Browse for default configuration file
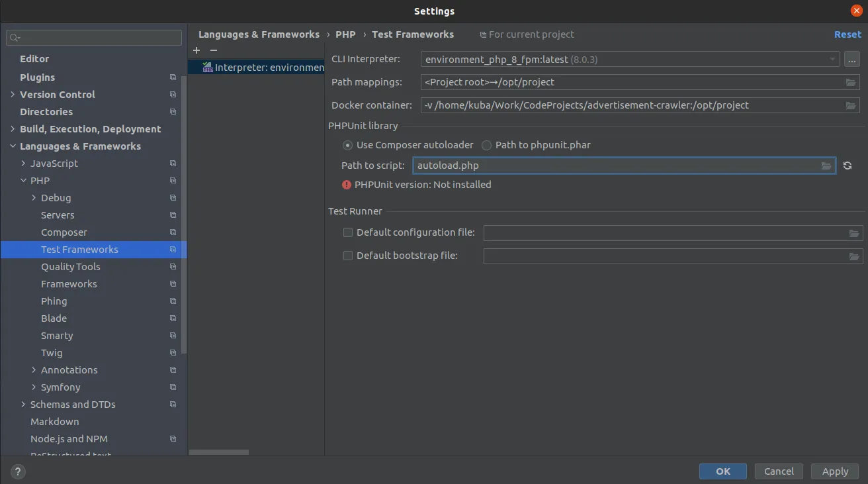This screenshot has width=868, height=484. 854,233
